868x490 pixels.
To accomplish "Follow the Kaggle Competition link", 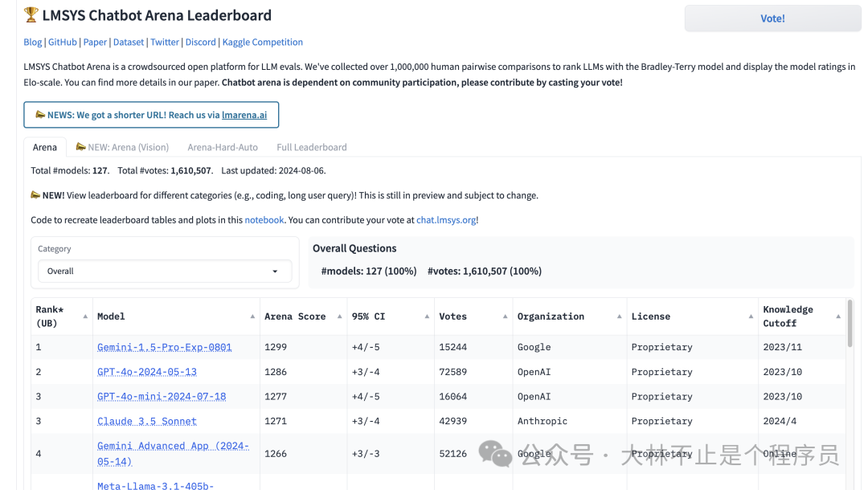I will pyautogui.click(x=263, y=42).
